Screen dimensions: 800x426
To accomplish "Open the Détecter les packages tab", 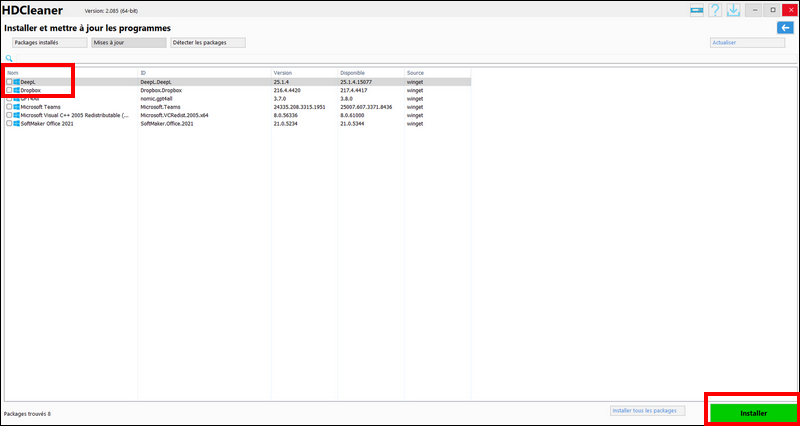I will [x=208, y=43].
